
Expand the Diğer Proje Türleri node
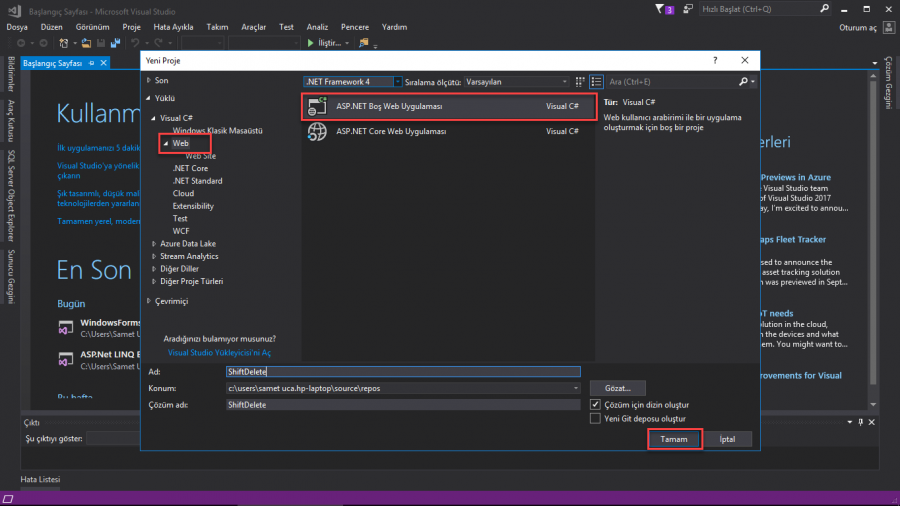tap(154, 282)
